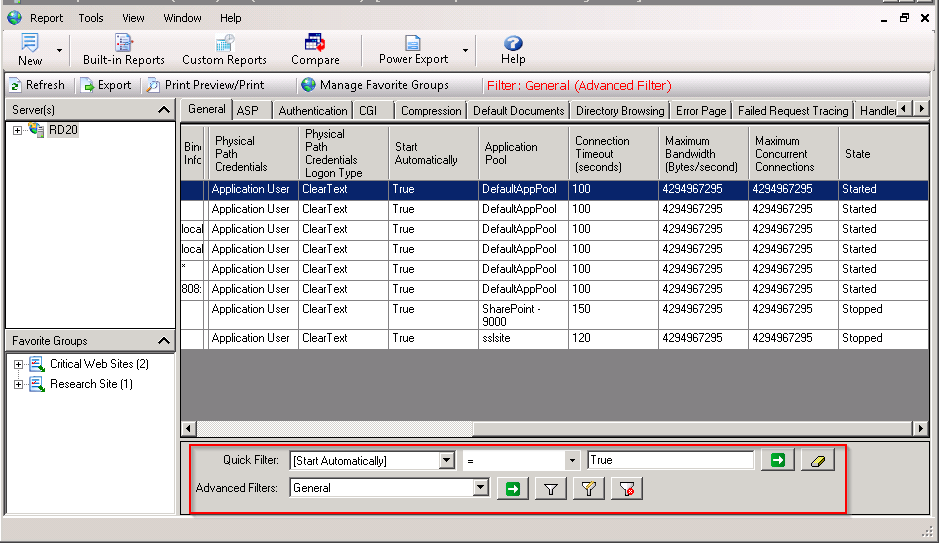This screenshot has height=543, width=939.
Task: Click the remove filter funnel icon
Action: click(629, 488)
